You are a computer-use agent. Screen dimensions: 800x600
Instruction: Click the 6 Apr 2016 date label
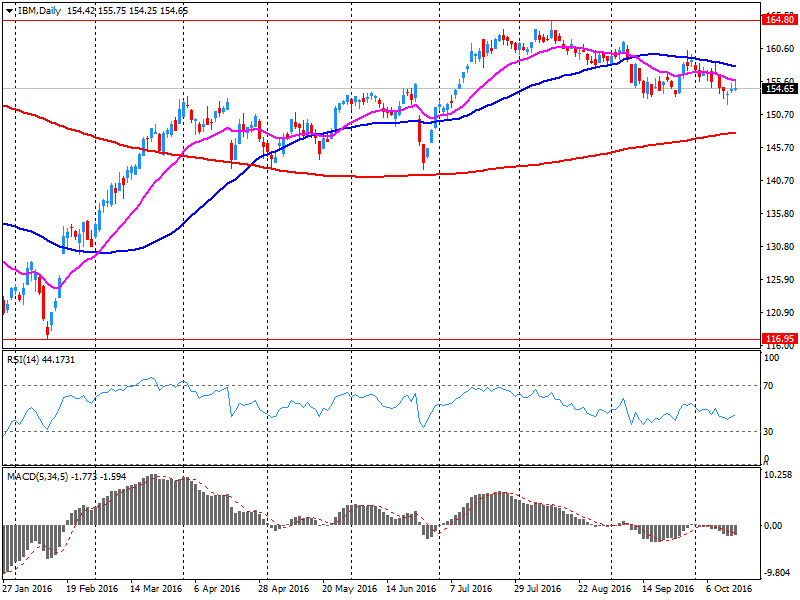tap(217, 588)
